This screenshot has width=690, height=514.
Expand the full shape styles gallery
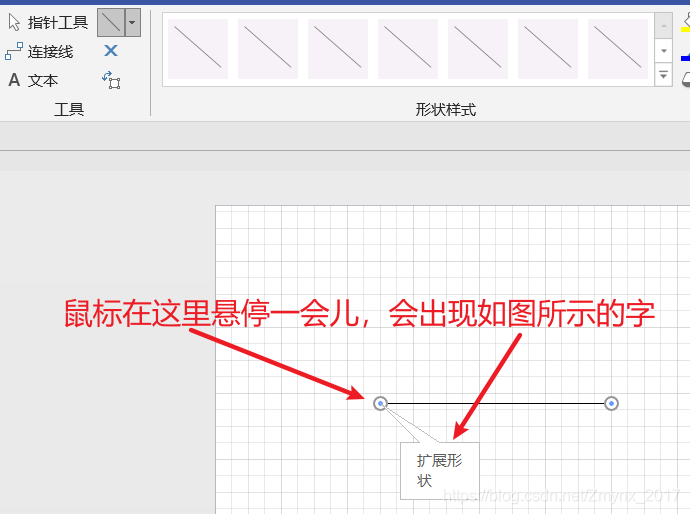point(664,75)
